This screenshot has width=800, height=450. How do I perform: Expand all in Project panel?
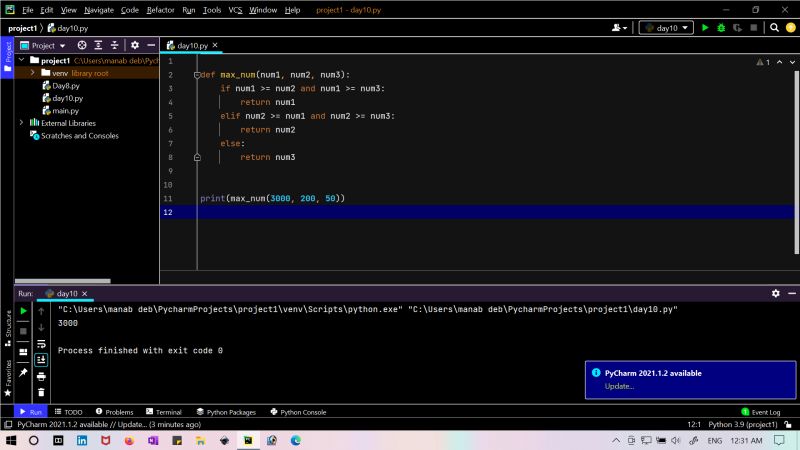[x=98, y=45]
